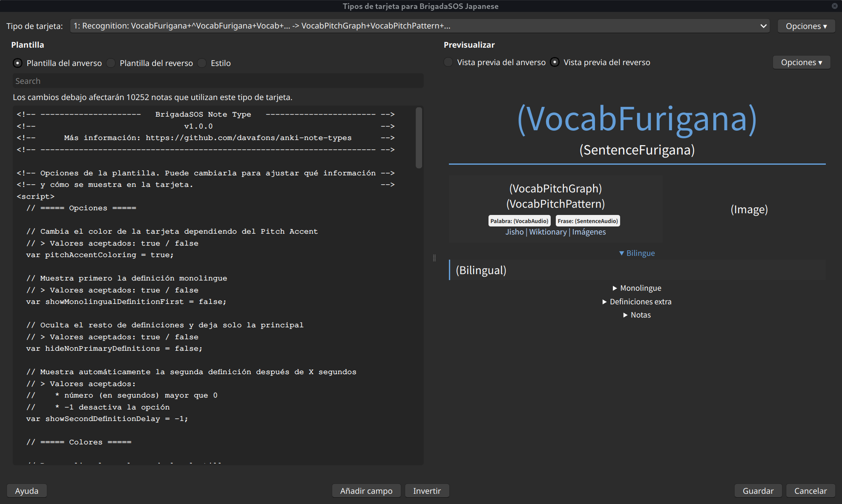Open the Tipo de tarjeta dropdown
The width and height of the screenshot is (842, 504).
click(x=420, y=26)
